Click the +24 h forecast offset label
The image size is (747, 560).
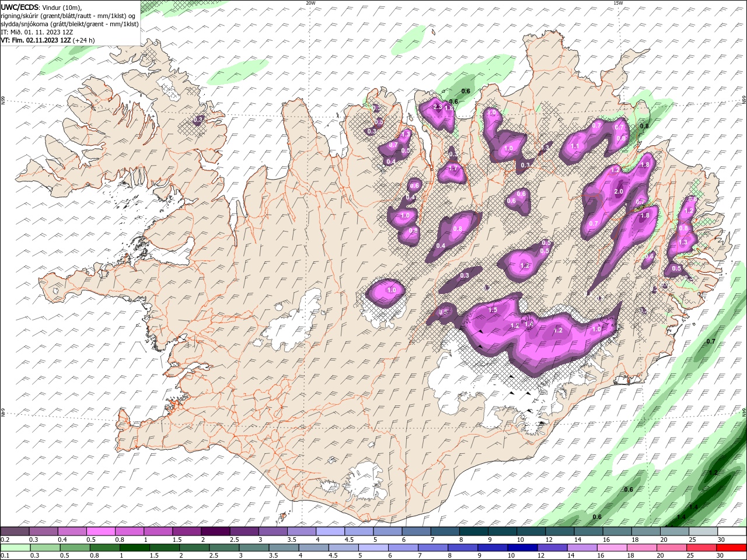tap(83, 40)
